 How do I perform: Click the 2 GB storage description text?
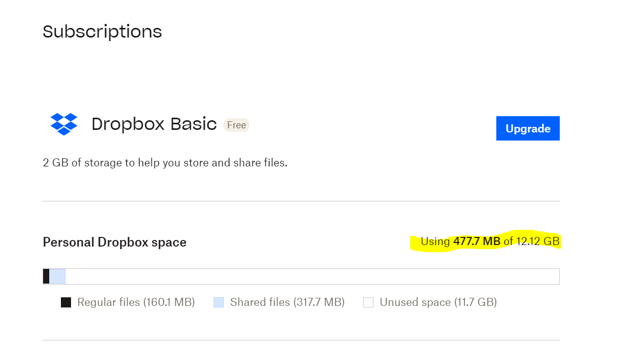pos(164,162)
